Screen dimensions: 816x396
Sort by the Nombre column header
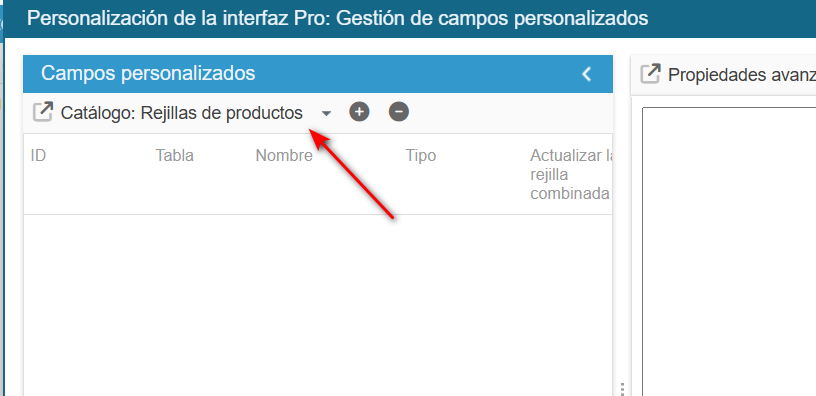click(284, 156)
